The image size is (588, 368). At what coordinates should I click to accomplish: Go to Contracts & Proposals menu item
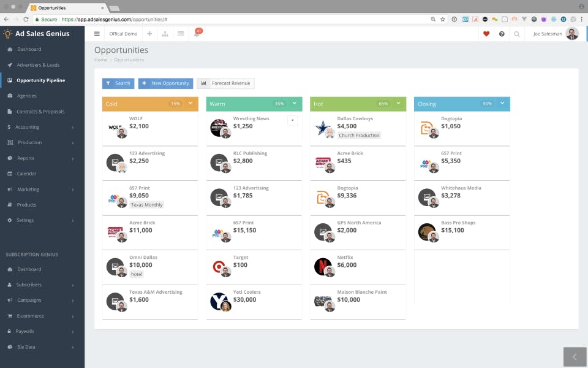41,112
